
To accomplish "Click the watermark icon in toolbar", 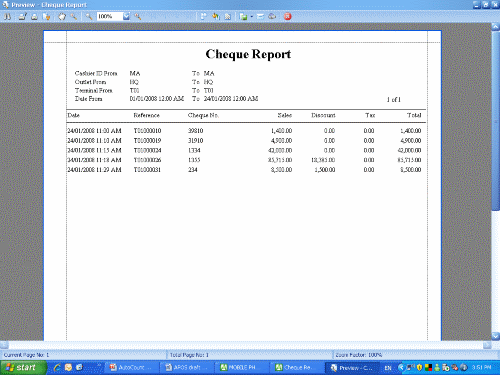I will [228, 16].
